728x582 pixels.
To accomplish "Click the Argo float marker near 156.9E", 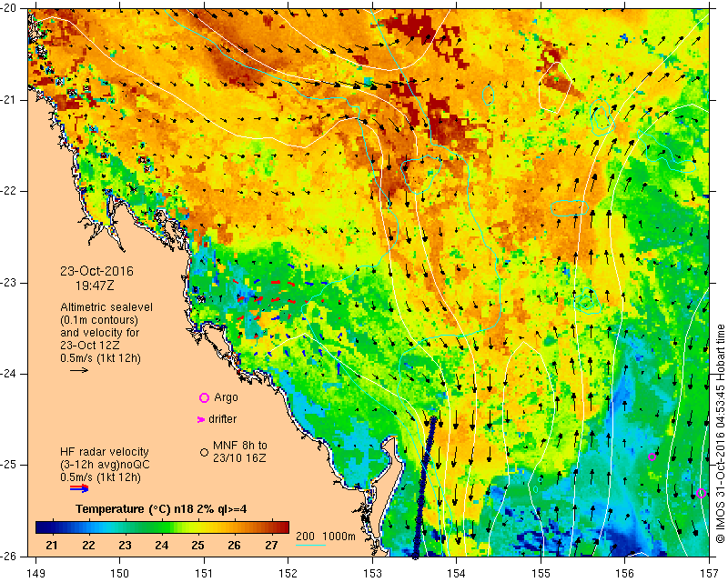I will click(701, 494).
